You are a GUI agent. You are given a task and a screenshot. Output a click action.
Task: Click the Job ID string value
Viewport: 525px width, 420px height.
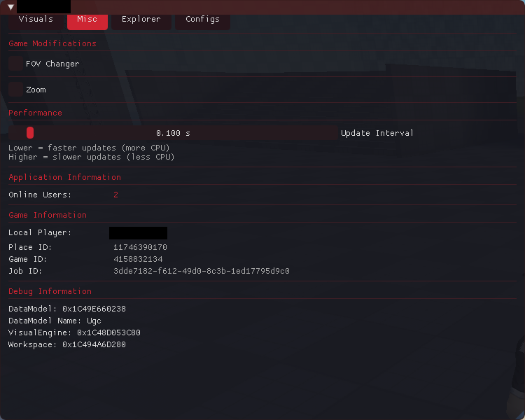(x=201, y=271)
